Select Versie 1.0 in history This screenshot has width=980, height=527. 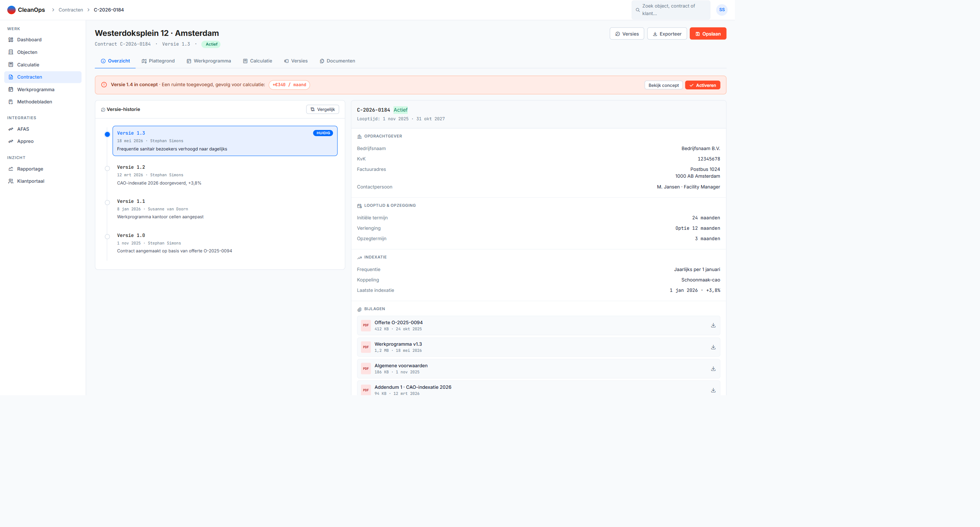coord(225,243)
